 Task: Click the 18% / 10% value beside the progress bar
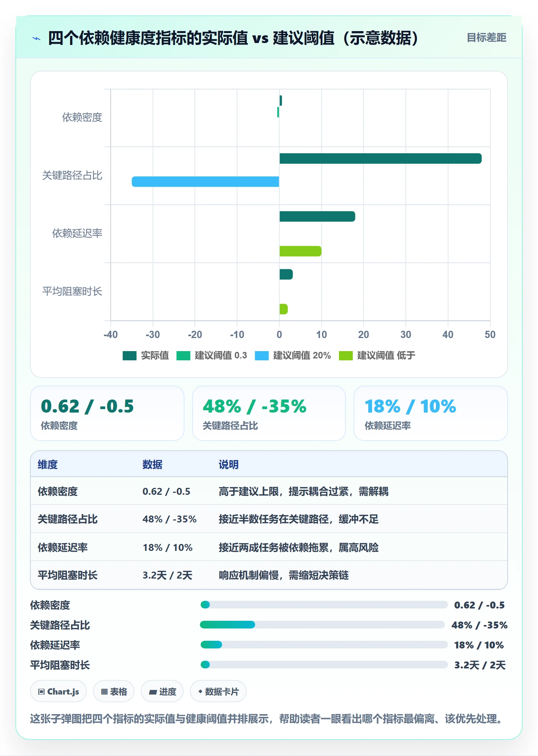click(479, 645)
